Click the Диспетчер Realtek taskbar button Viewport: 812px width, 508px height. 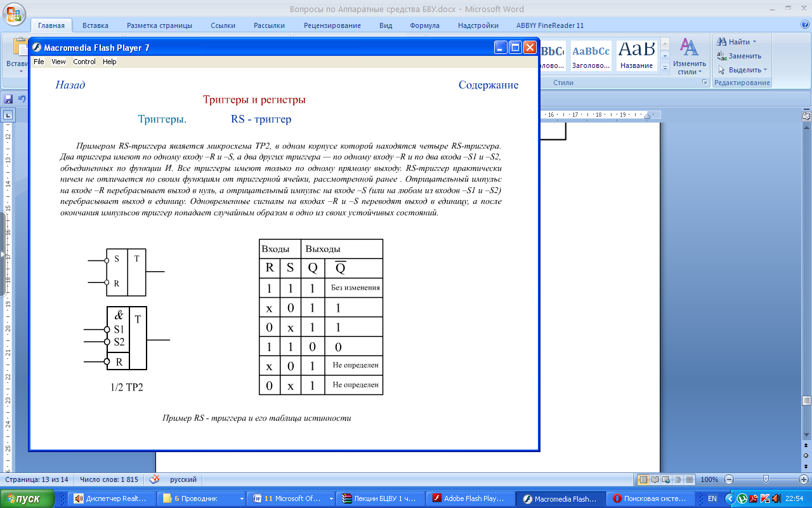pos(112,499)
